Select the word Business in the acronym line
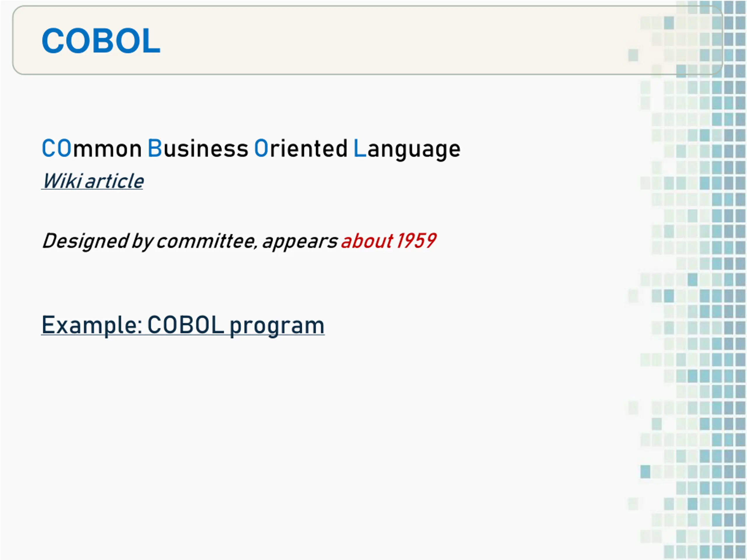 [x=198, y=148]
